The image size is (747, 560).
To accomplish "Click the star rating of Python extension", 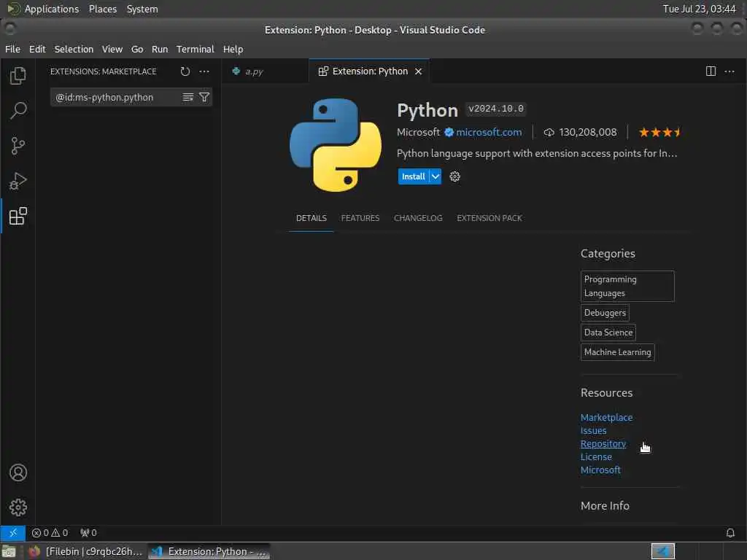I will 659,133.
